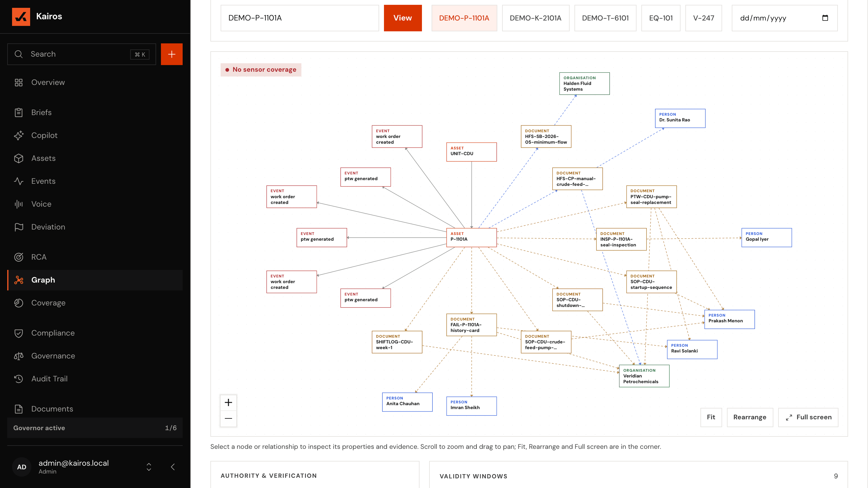Image resolution: width=868 pixels, height=488 pixels.
Task: Open the RCA page
Action: (x=95, y=257)
